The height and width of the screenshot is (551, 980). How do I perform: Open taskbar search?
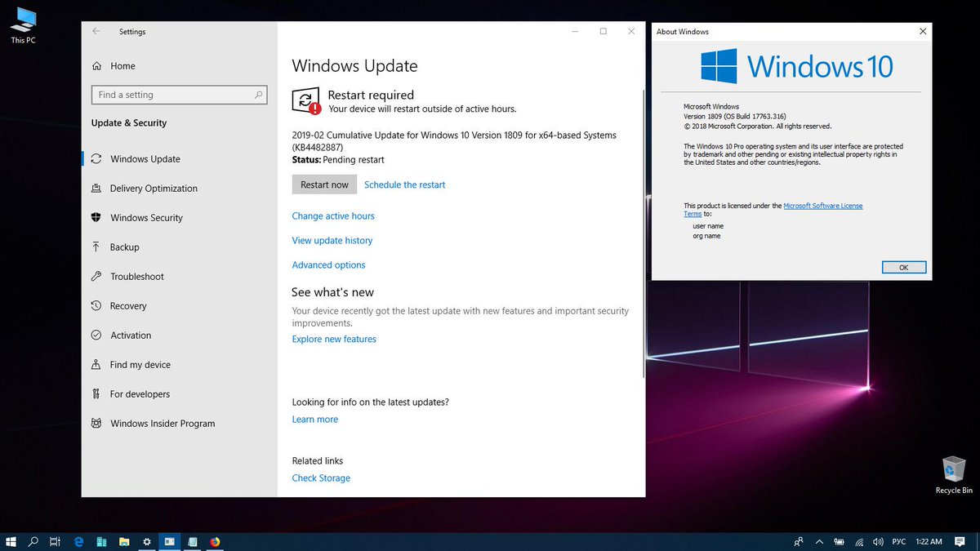click(x=33, y=541)
